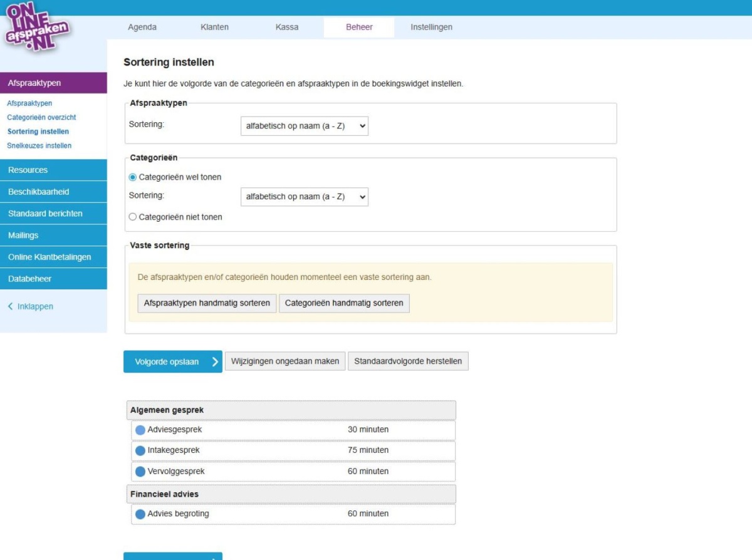Open the Categorieën sortering dropdown
Viewport: 752px width, 560px height.
click(x=305, y=197)
